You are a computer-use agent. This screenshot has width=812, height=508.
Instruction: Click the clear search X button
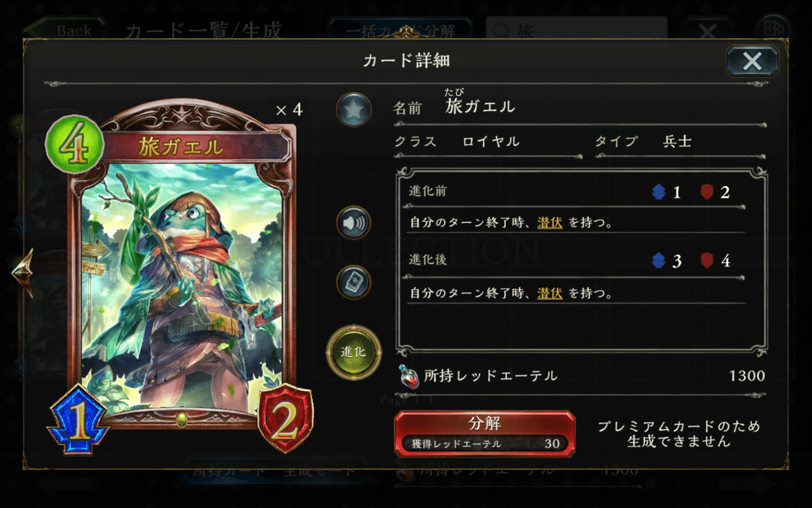click(x=707, y=30)
